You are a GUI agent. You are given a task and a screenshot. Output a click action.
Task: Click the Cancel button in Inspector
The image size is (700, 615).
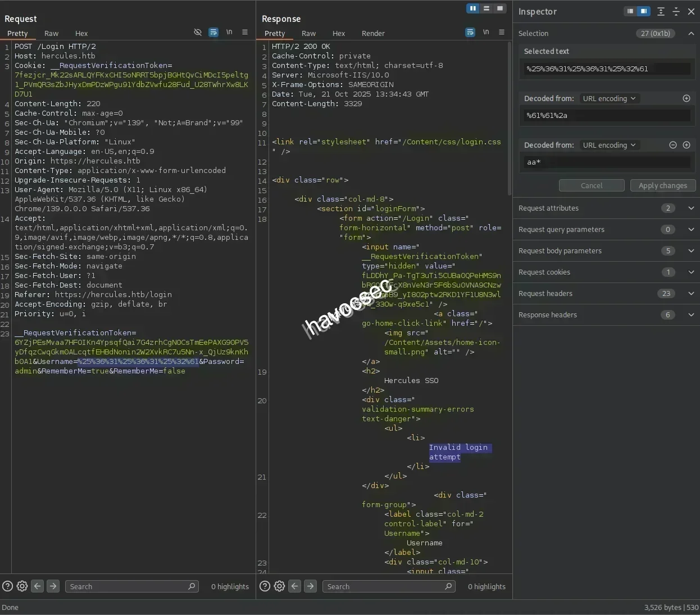pos(591,186)
